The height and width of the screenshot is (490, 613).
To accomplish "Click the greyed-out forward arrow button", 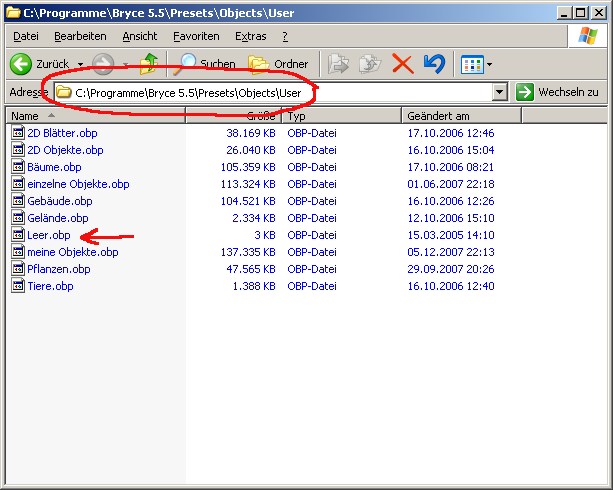I will (103, 64).
